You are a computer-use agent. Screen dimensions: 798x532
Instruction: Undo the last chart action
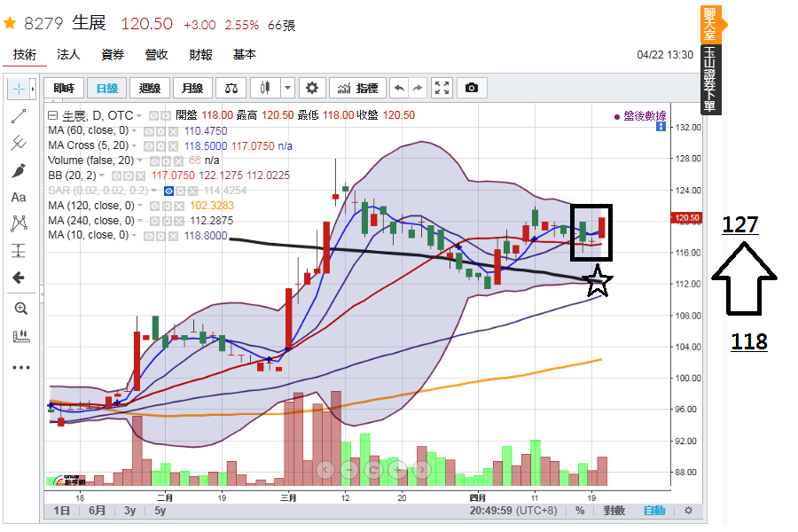[x=400, y=88]
